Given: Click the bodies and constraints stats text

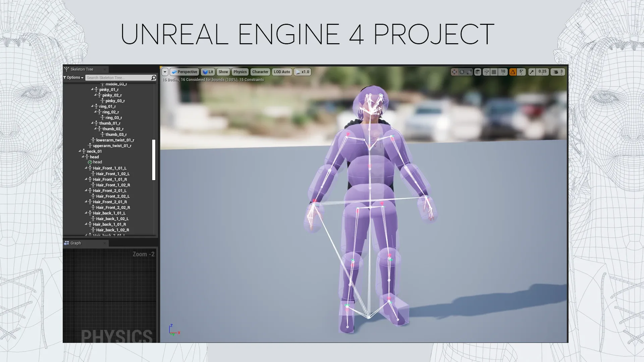Looking at the screenshot, I should pos(213,80).
